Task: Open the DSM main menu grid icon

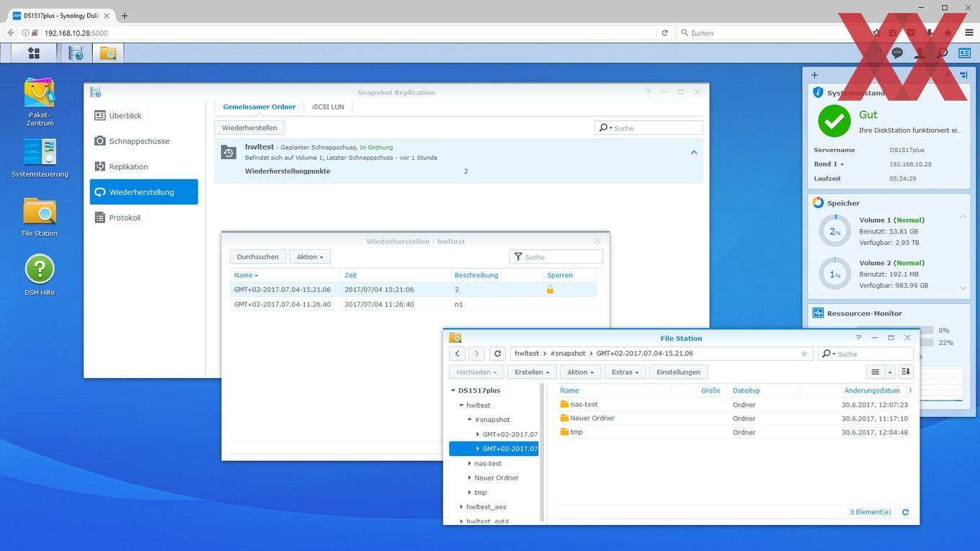Action: [x=34, y=53]
